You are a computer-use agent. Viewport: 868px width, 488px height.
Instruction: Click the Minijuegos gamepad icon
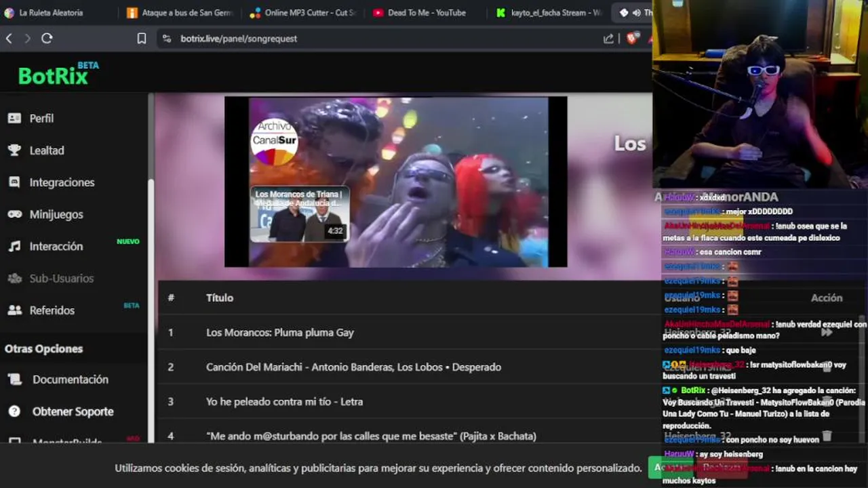tap(14, 214)
